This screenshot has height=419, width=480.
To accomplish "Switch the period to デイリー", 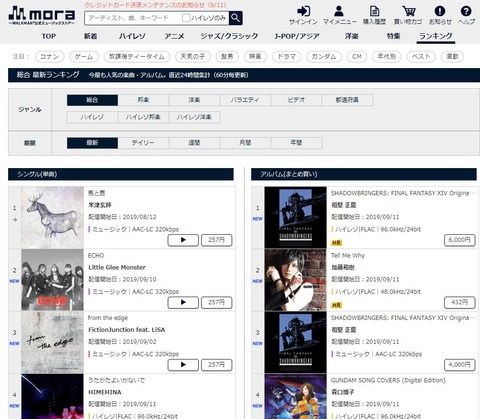I will point(143,143).
